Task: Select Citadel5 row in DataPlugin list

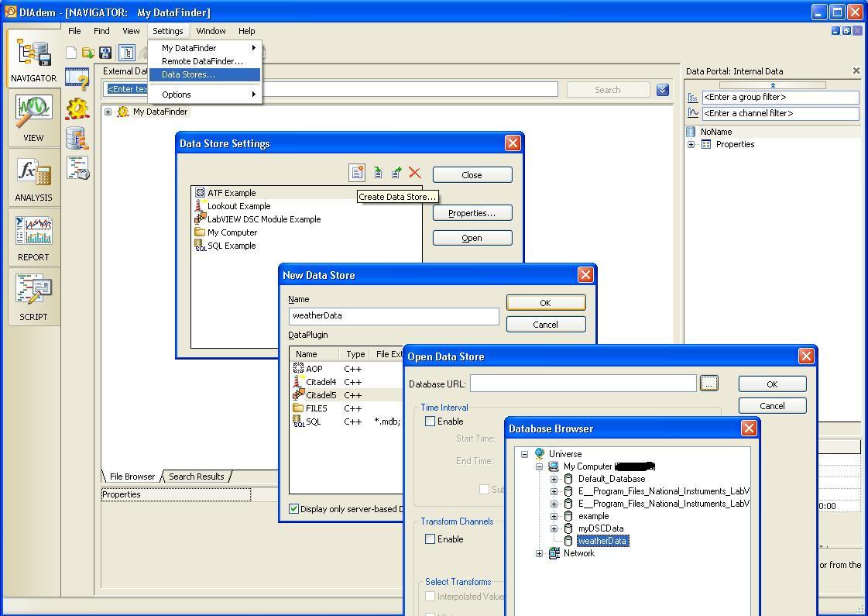Action: pyautogui.click(x=347, y=395)
